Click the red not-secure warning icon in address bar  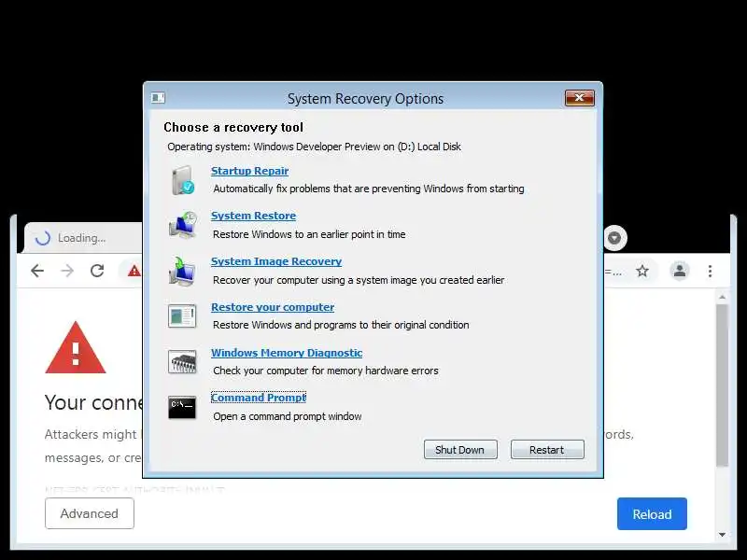134,271
